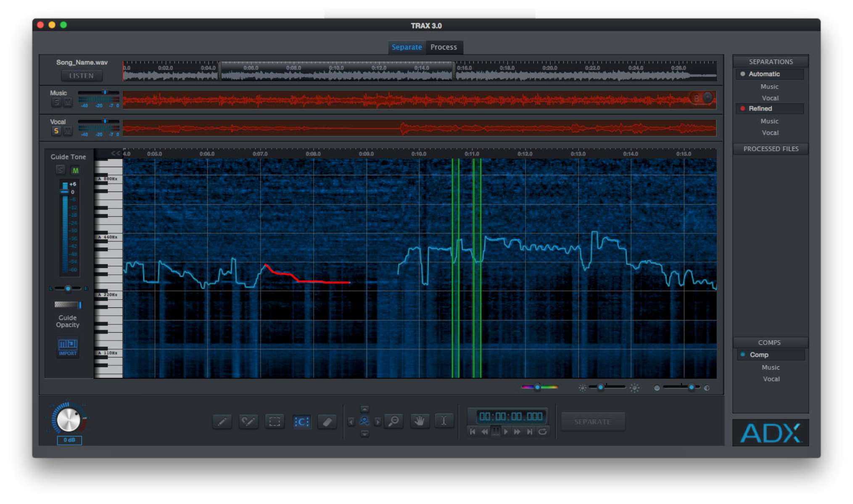
Task: Toggle solo on the Vocal track
Action: pos(56,131)
